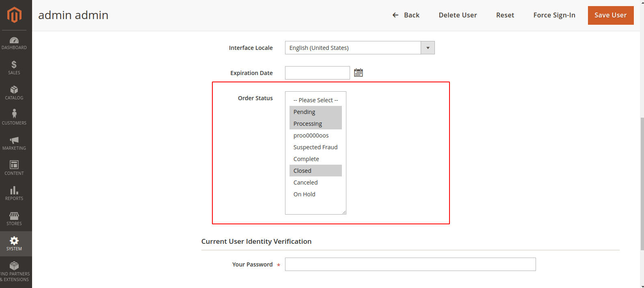This screenshot has height=288, width=644.
Task: Click the Reset button
Action: (505, 15)
